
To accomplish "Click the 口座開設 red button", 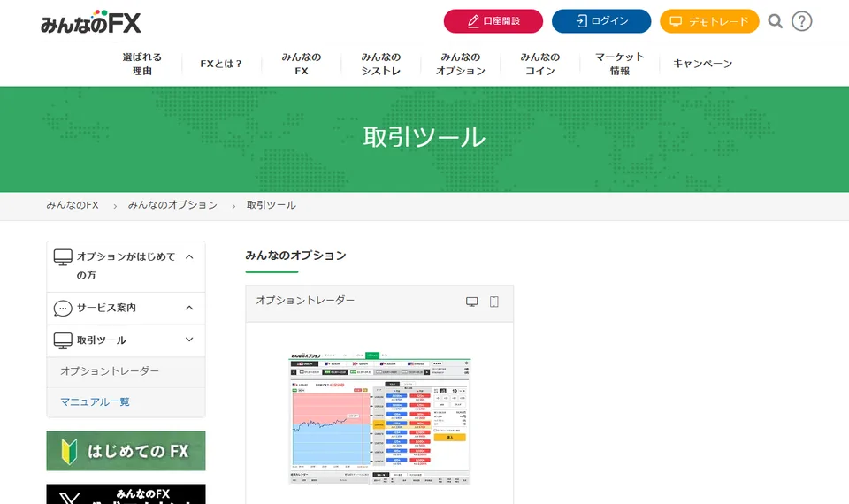I will [493, 21].
